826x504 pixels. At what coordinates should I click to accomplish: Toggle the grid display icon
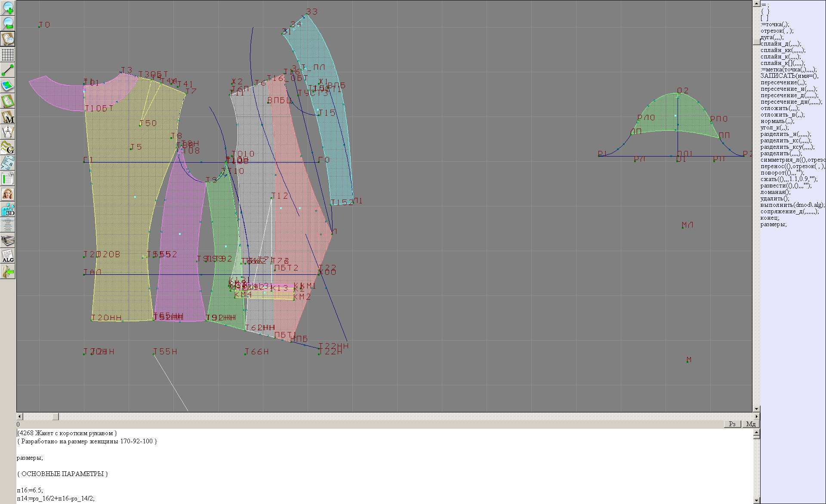8,55
